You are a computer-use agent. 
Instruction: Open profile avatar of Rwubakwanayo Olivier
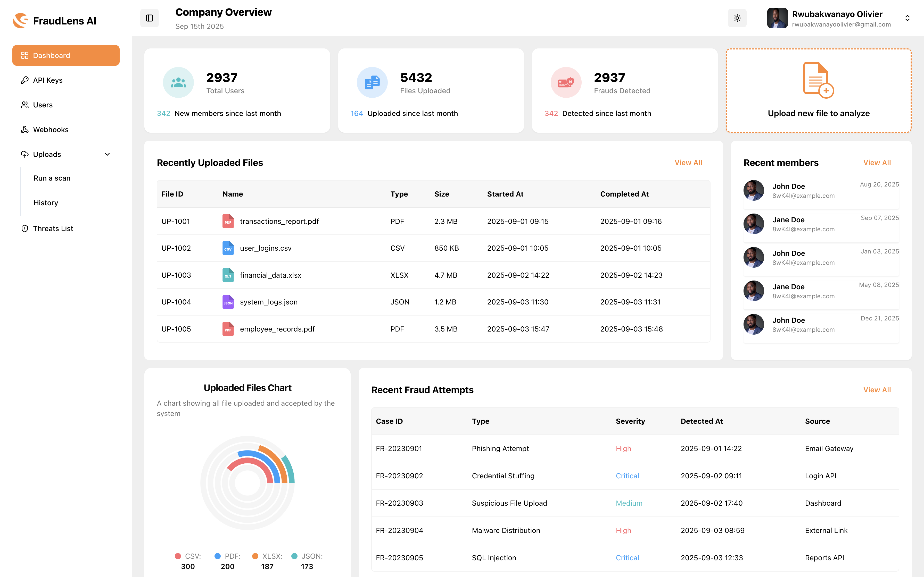[777, 18]
